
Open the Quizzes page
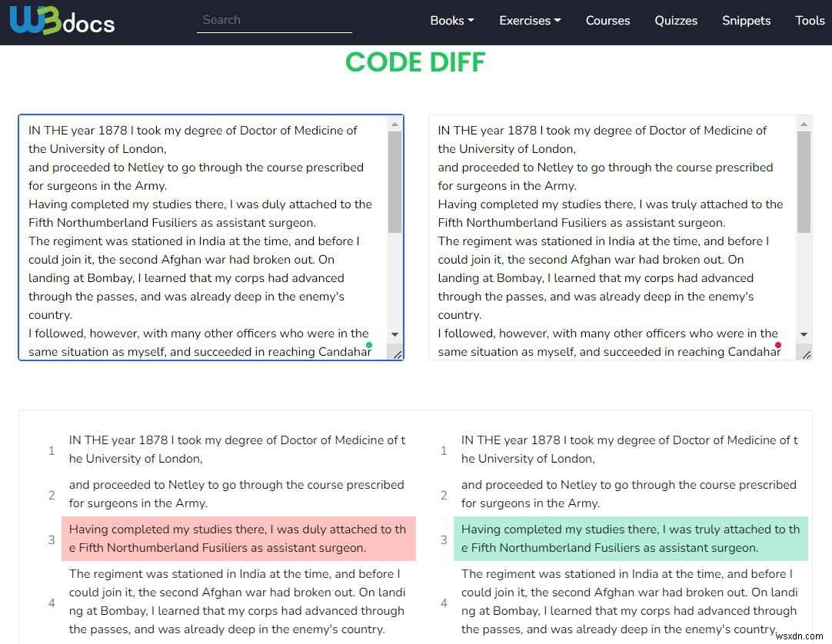(x=675, y=21)
